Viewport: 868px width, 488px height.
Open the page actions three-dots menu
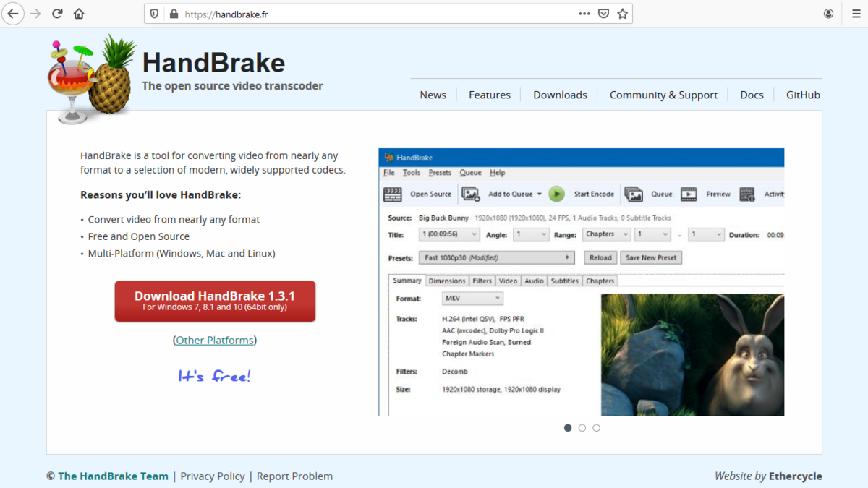(x=584, y=14)
